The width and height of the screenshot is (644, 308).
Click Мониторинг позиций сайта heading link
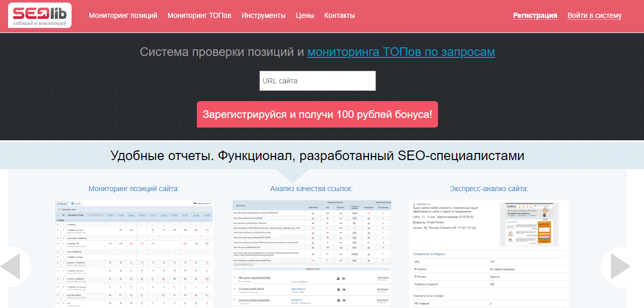coord(133,189)
